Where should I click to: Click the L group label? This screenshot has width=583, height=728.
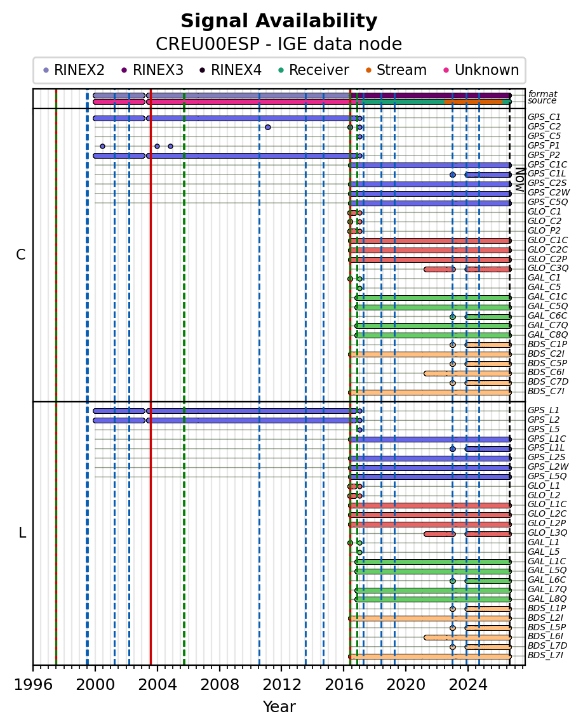[22, 533]
